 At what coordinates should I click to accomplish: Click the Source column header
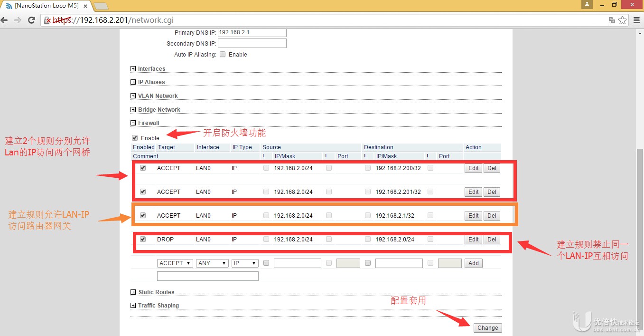pos(271,147)
